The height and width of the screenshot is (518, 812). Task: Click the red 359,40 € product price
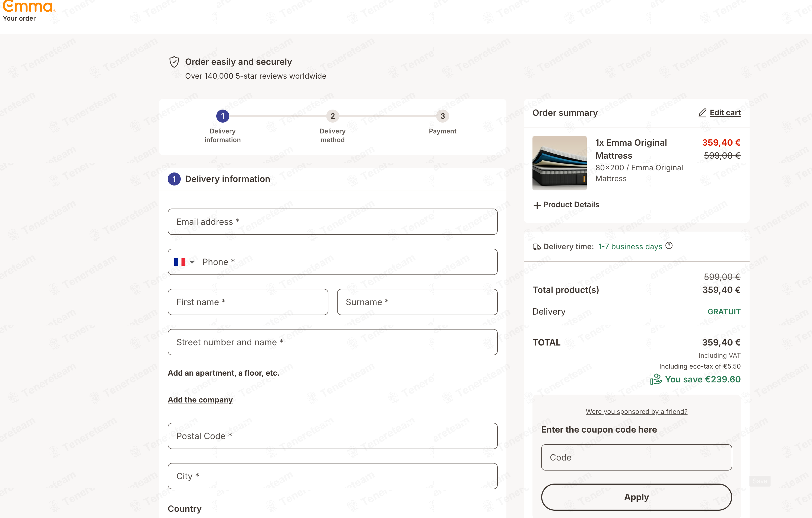(721, 143)
